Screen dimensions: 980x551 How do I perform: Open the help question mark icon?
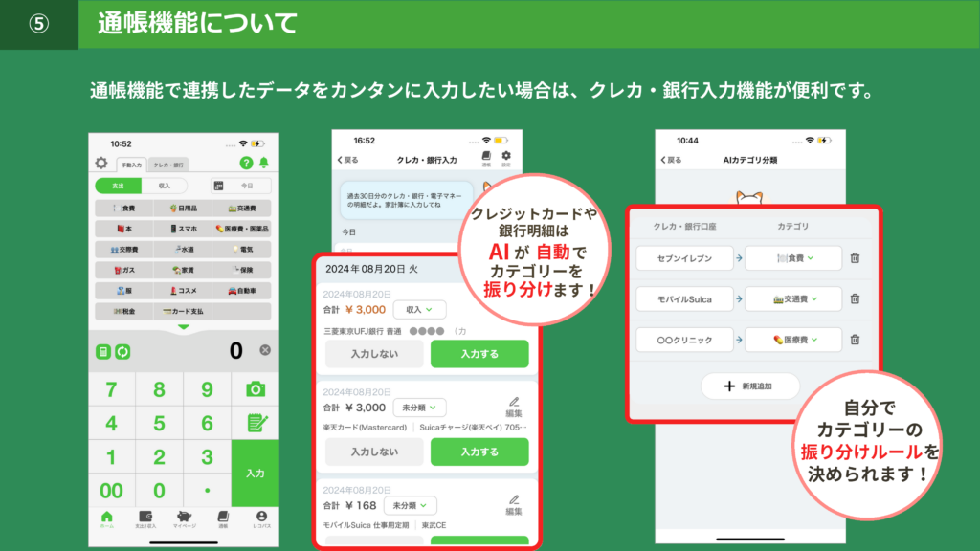pyautogui.click(x=247, y=163)
